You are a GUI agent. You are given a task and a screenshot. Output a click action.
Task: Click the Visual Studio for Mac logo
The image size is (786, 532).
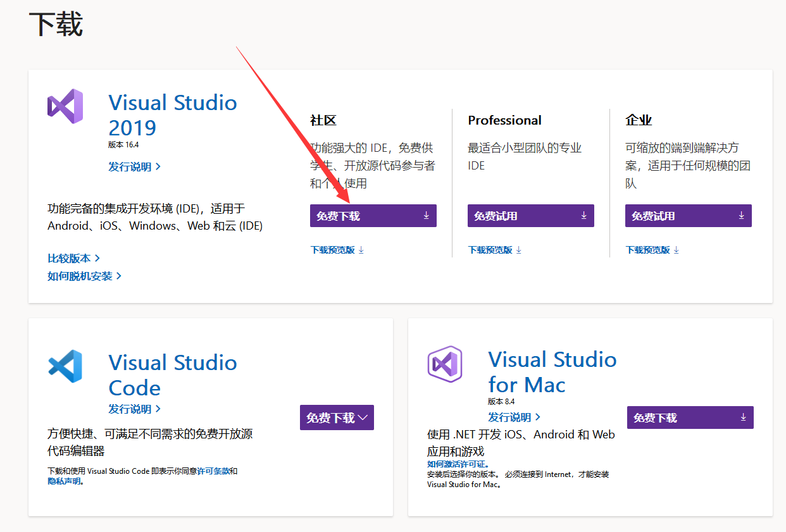445,364
